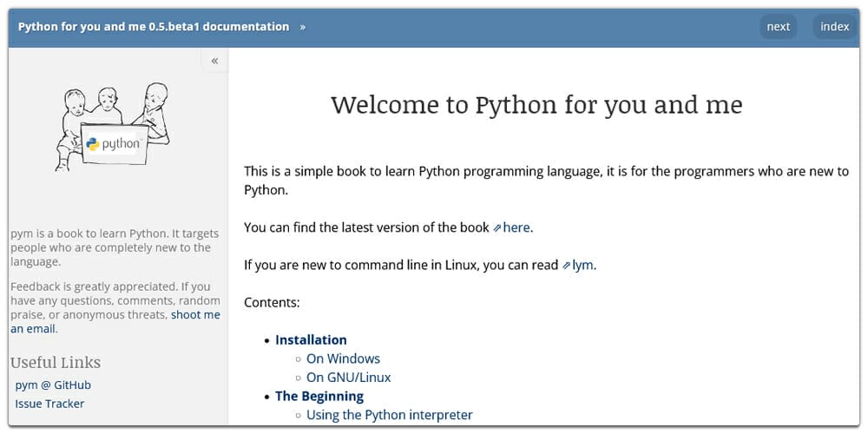Screen dimensions: 868x434
Task: Go to 'On Windows' section
Action: pyautogui.click(x=343, y=358)
